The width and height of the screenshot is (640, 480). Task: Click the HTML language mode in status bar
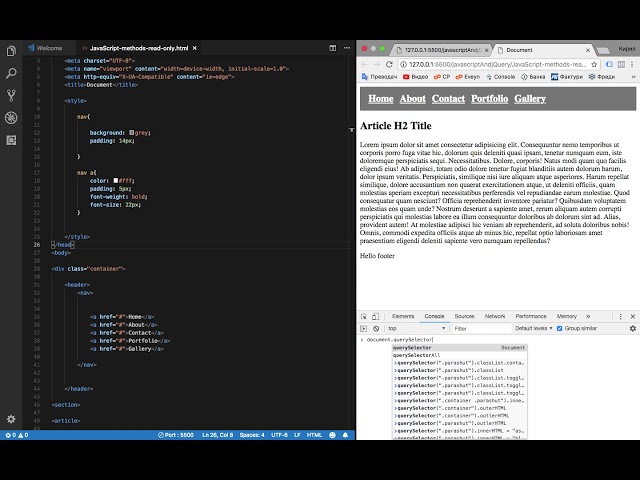pos(314,435)
